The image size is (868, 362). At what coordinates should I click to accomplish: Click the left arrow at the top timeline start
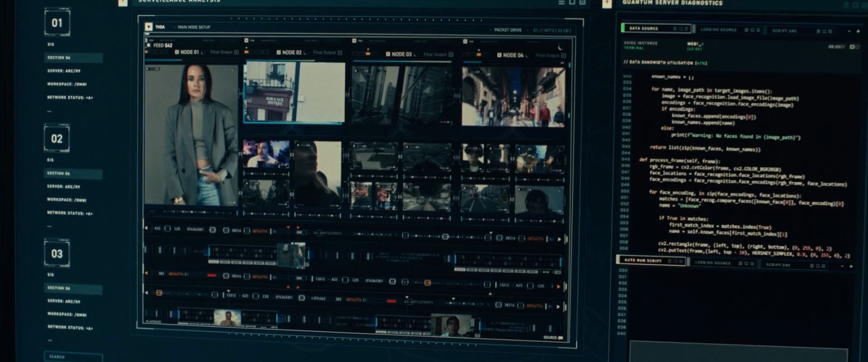[146, 228]
